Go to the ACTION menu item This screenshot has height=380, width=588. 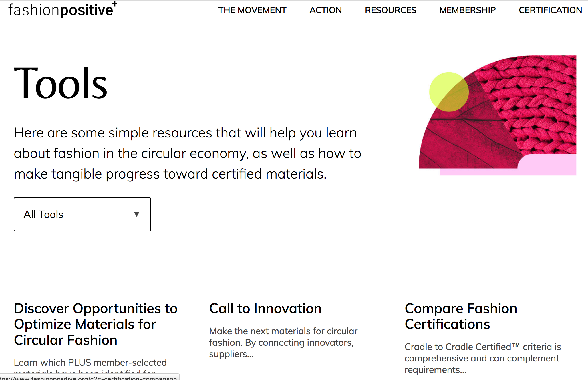click(x=325, y=10)
